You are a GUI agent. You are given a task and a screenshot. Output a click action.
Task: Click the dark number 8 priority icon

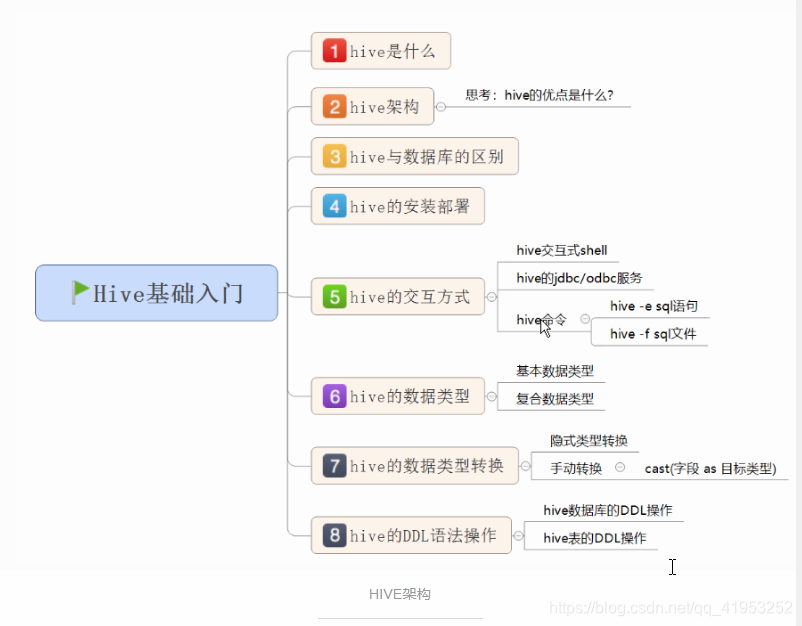[x=335, y=535]
